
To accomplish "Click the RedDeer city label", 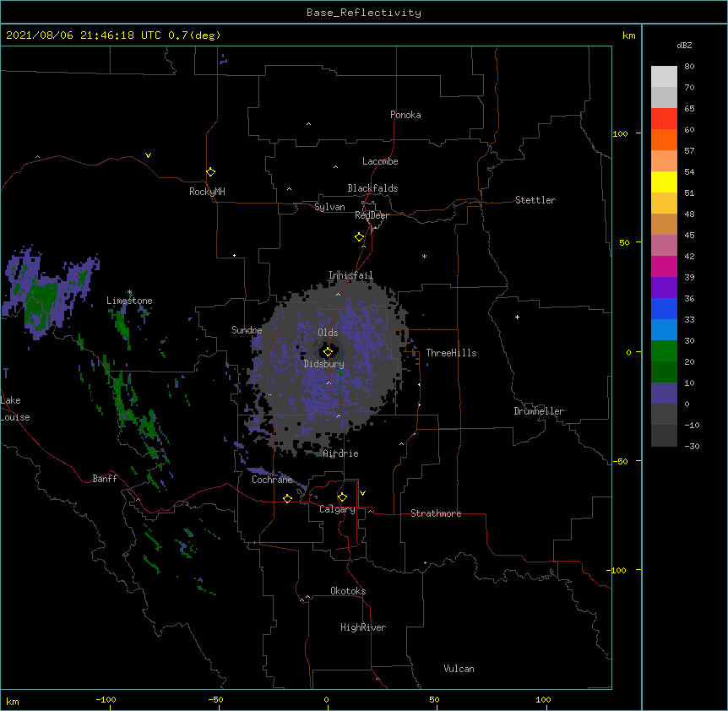I will 372,215.
